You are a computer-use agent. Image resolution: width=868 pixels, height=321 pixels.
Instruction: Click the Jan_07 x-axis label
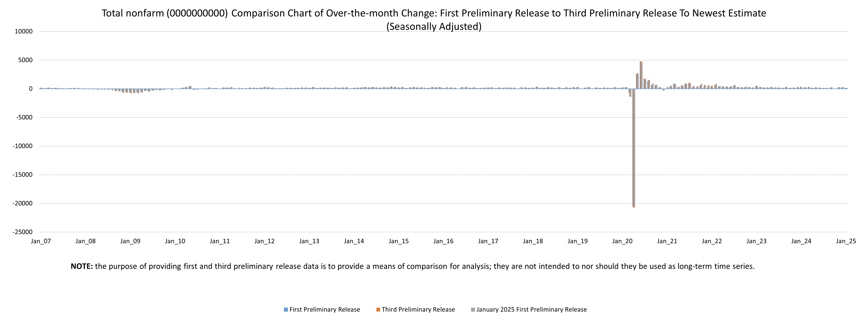(41, 241)
